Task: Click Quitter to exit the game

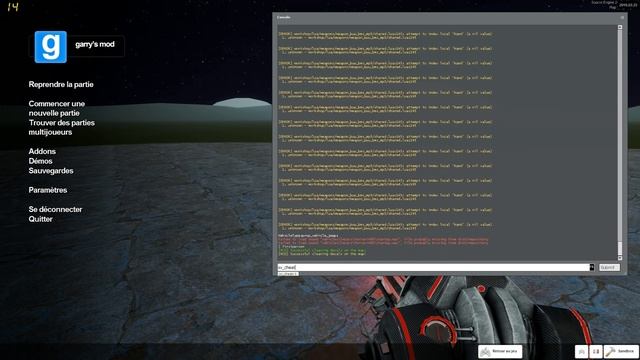Action: (x=40, y=219)
